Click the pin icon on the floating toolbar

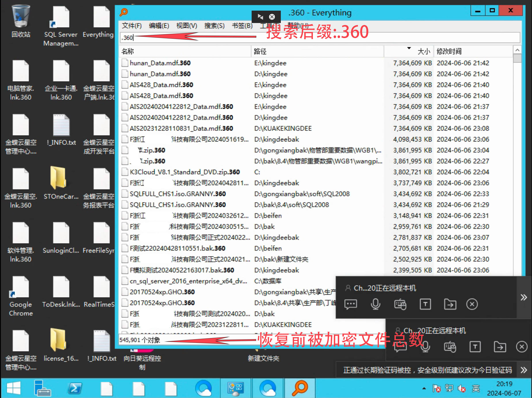(x=260, y=17)
